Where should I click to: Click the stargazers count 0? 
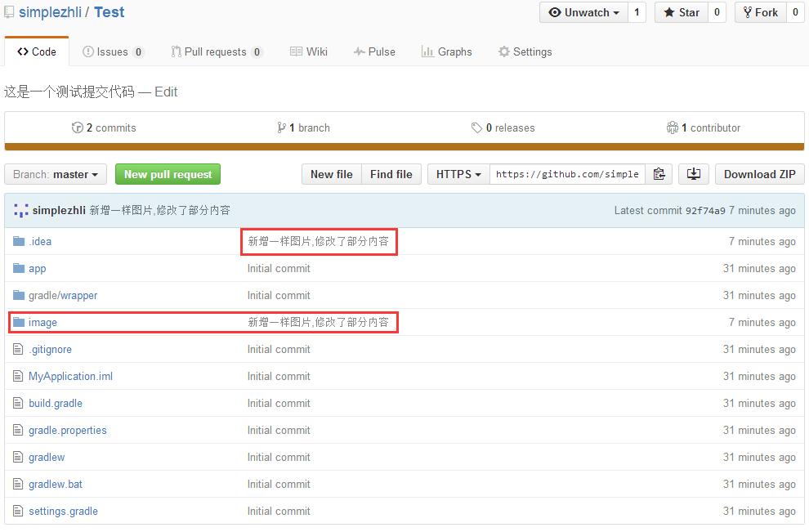[x=717, y=12]
